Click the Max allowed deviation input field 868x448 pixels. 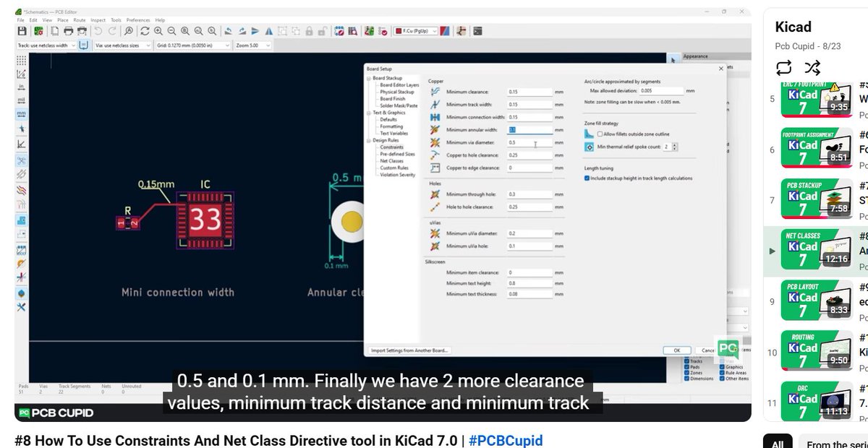[661, 91]
